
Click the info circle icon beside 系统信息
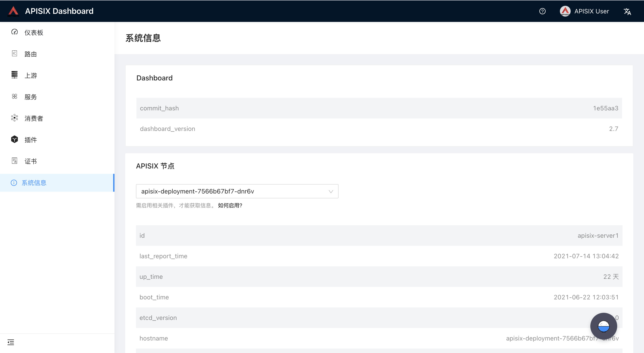14,183
